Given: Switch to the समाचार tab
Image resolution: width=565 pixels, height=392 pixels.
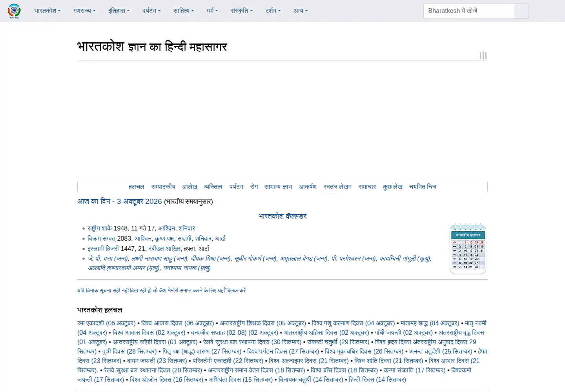Looking at the screenshot, I should point(367,187).
